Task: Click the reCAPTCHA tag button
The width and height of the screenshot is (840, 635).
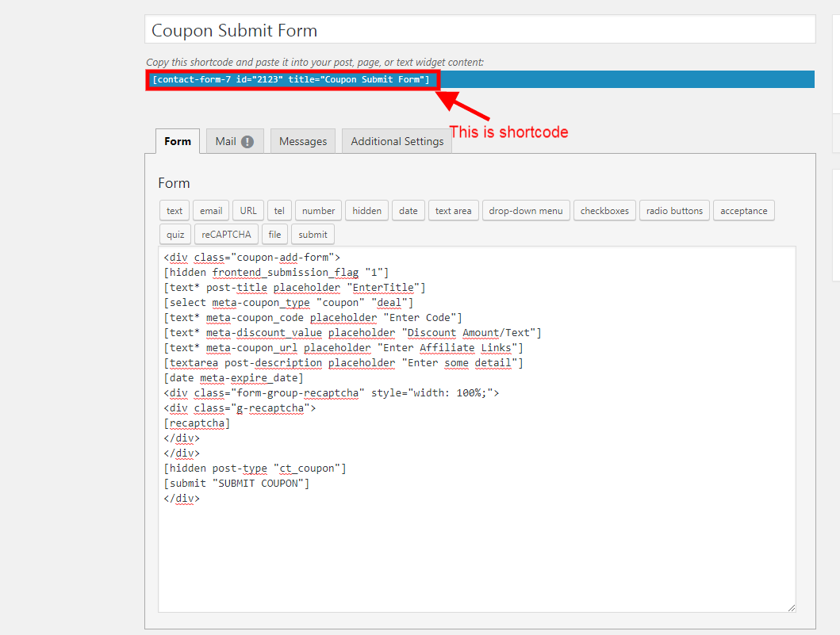Action: 226,235
